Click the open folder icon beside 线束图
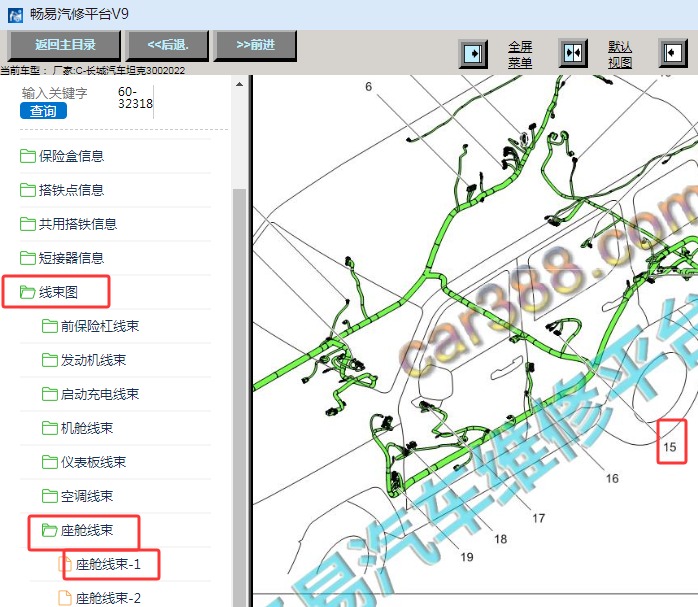 coord(28,292)
